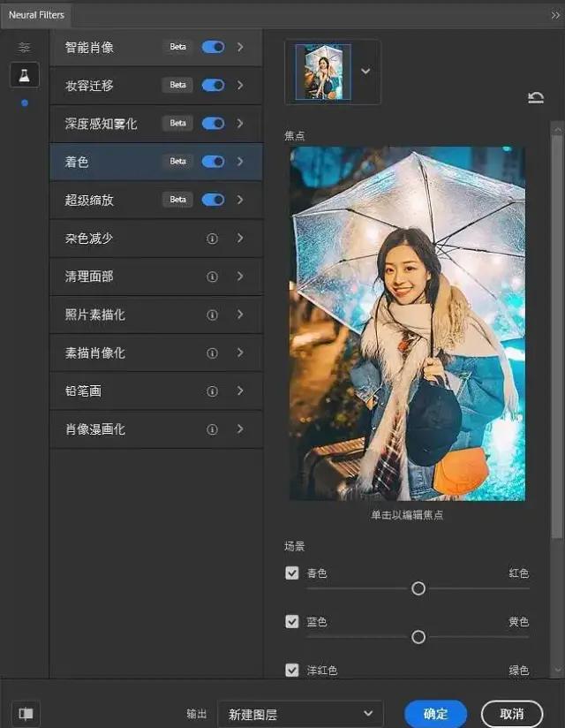Collapse panel with double-arrow icon
The image size is (565, 728).
pyautogui.click(x=554, y=15)
